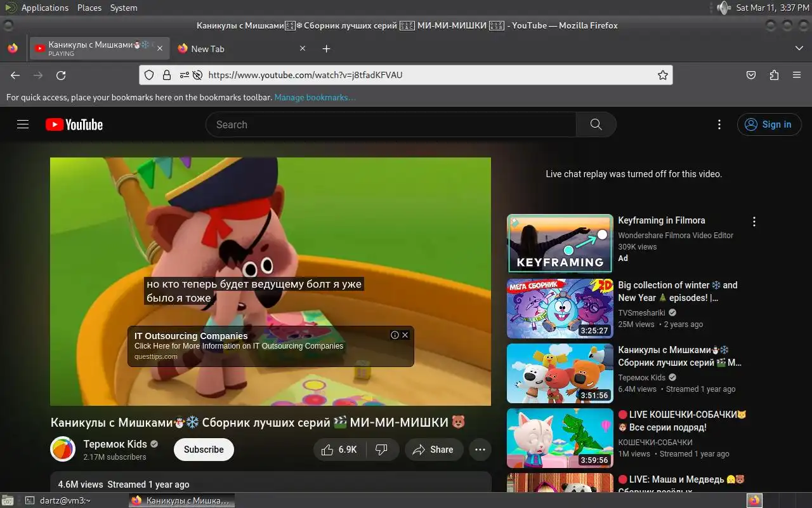Image resolution: width=812 pixels, height=508 pixels.
Task: Click volume speaker icon in panel
Action: [x=724, y=8]
